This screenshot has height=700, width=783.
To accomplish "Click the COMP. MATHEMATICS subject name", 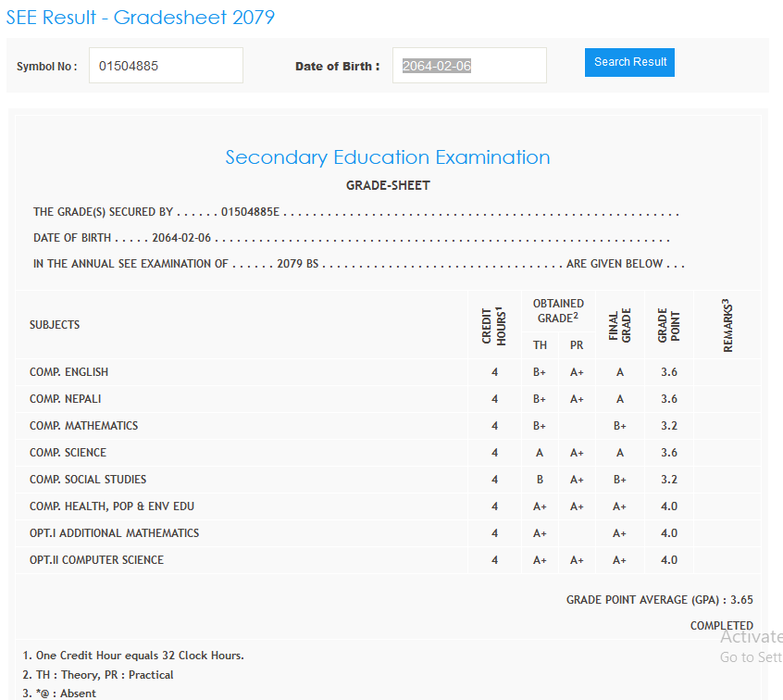I will point(83,426).
